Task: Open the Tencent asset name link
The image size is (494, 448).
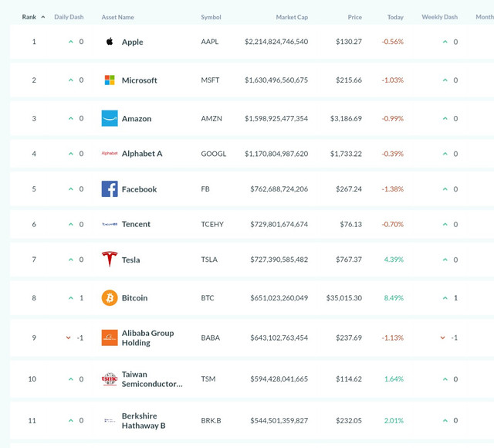Action: (136, 224)
